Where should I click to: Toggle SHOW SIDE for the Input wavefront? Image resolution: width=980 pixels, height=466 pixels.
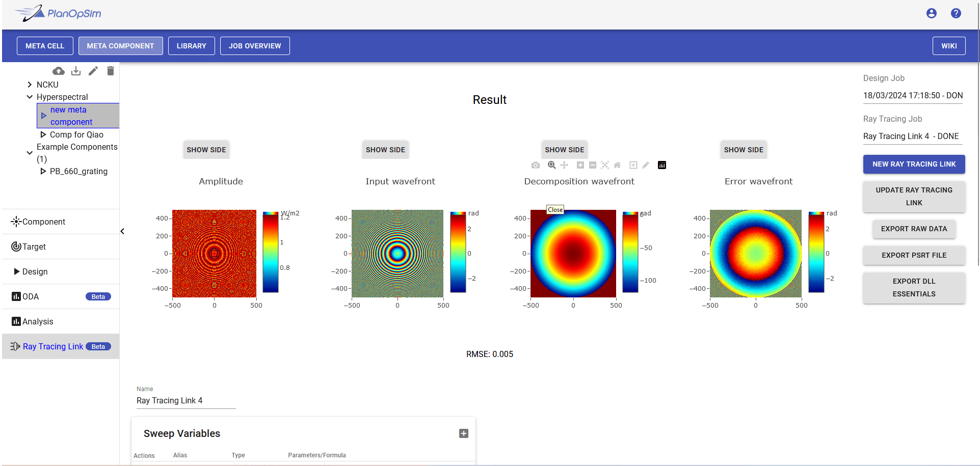click(x=385, y=150)
